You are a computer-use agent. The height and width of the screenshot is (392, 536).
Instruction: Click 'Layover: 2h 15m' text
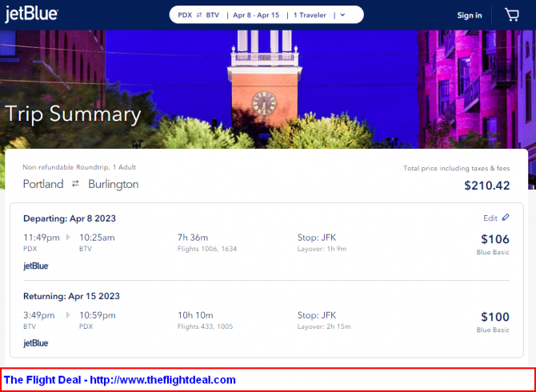tap(324, 326)
